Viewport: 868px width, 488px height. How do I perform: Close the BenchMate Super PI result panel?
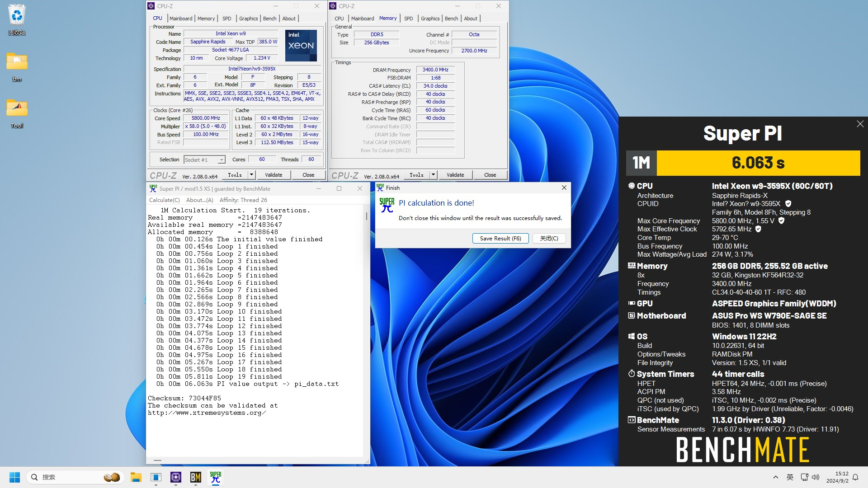click(860, 124)
